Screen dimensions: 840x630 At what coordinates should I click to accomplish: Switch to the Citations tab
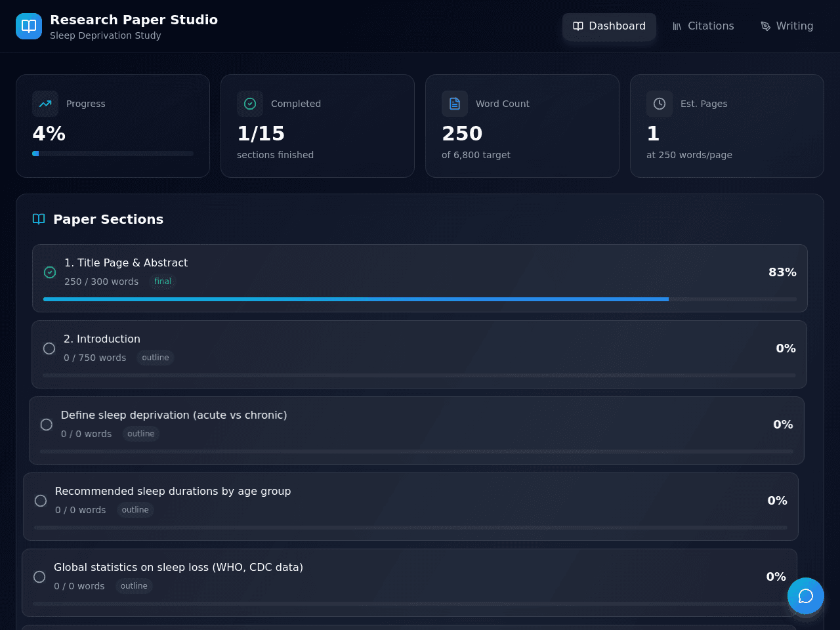coord(703,26)
